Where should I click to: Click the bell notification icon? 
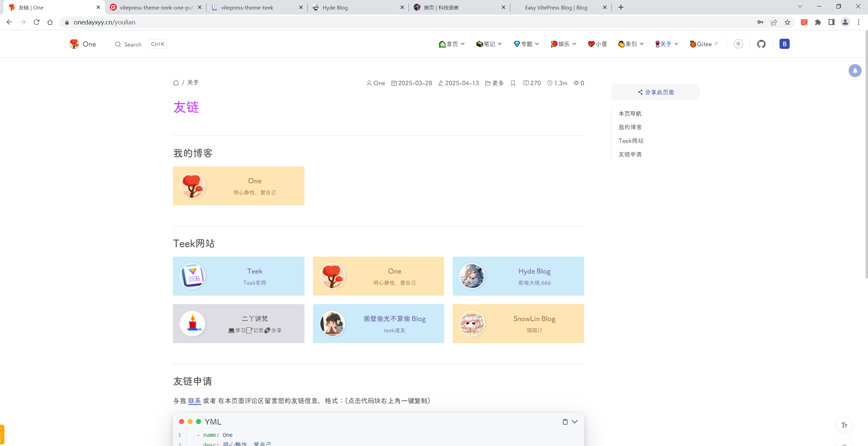[x=855, y=71]
